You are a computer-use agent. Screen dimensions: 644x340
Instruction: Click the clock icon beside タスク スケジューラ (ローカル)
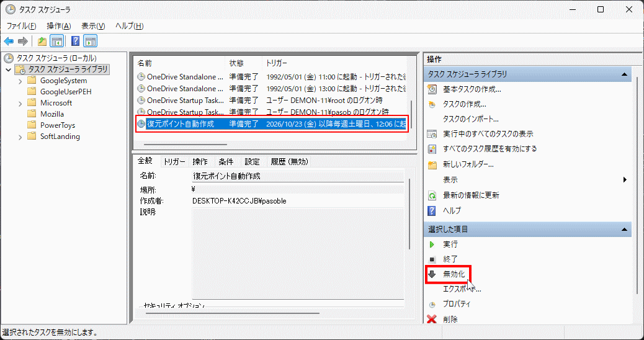9,58
